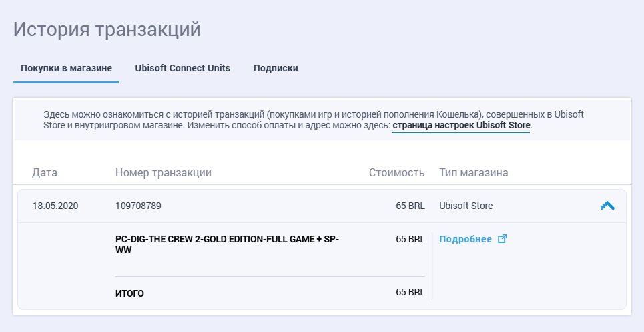
Task: Click the 65 BRL total amount beside ИТОГО
Action: point(410,292)
